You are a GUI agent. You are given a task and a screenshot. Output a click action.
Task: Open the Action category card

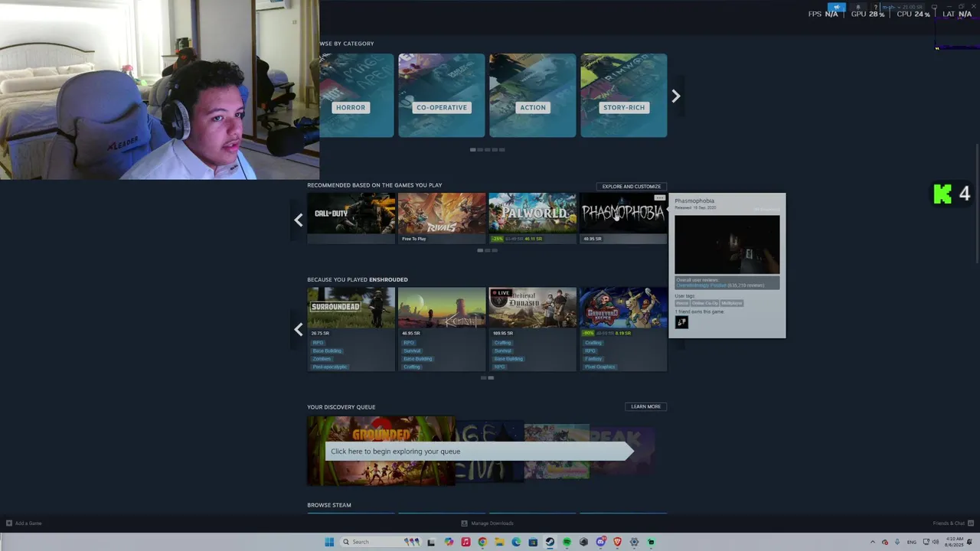point(532,96)
